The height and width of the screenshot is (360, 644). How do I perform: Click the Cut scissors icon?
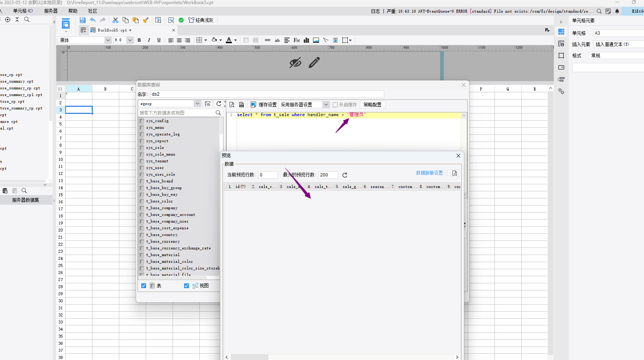point(116,20)
